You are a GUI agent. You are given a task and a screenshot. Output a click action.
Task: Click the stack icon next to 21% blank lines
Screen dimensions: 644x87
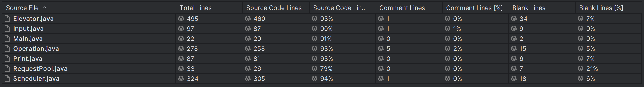[x=581, y=68]
